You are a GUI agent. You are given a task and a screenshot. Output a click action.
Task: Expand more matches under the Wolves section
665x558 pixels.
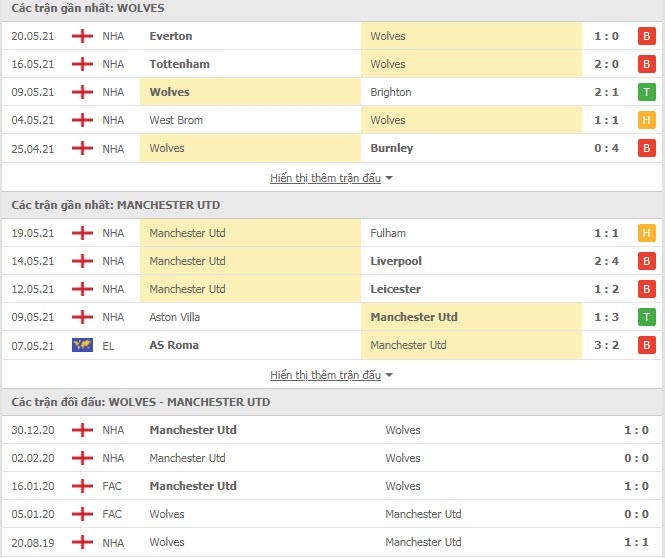point(326,178)
